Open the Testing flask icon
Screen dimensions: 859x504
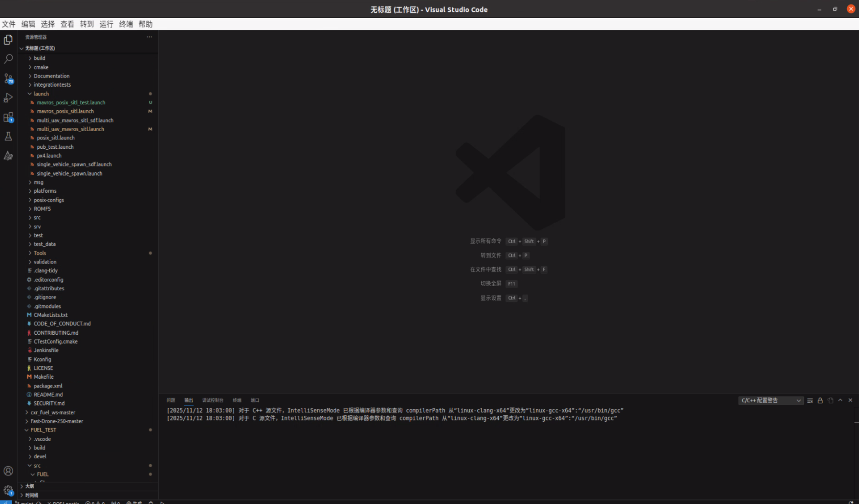pos(8,136)
